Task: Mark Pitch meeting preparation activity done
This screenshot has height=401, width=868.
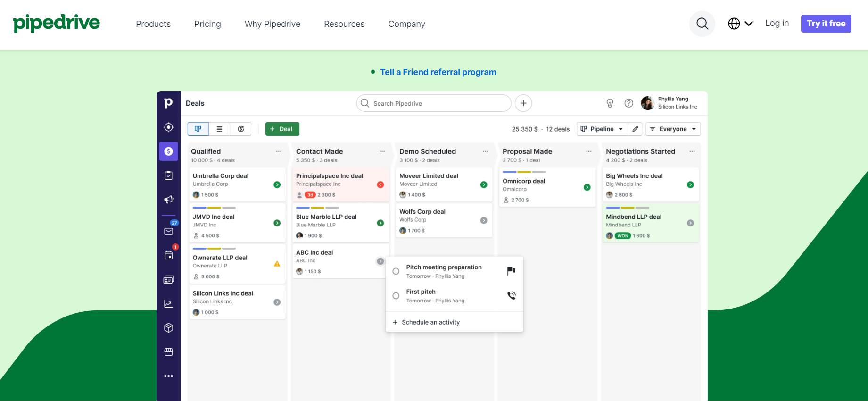Action: coord(396,271)
